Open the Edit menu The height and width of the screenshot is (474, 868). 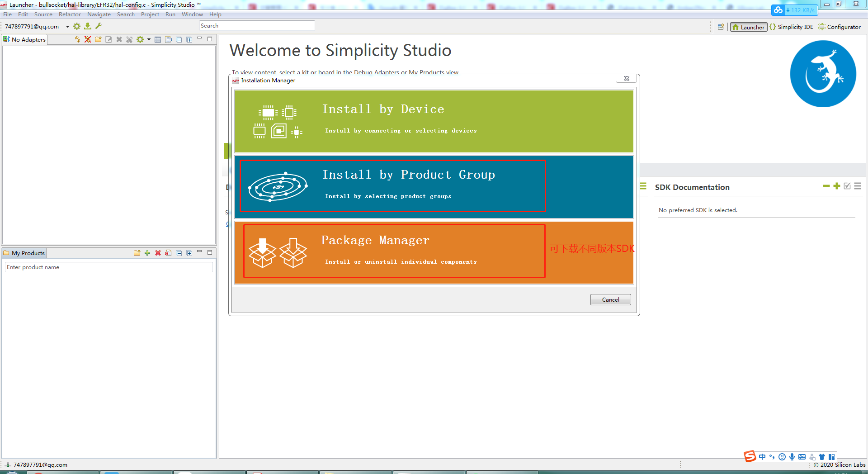click(23, 14)
